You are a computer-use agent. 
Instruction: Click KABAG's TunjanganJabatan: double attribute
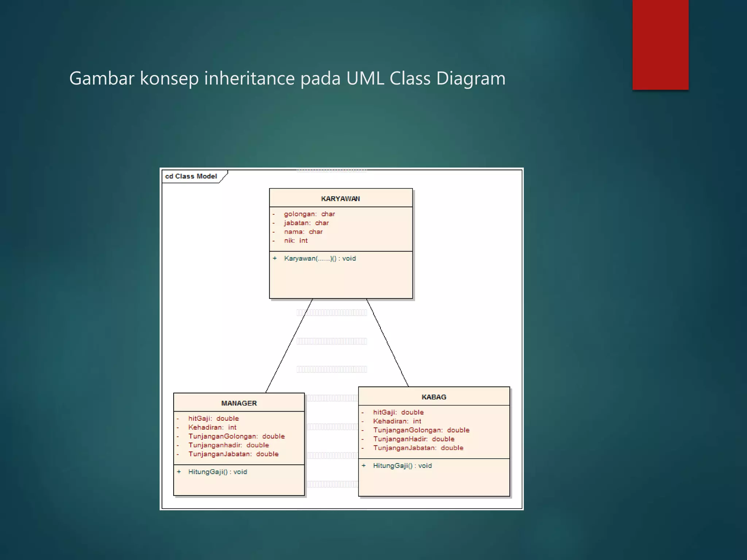pyautogui.click(x=418, y=448)
